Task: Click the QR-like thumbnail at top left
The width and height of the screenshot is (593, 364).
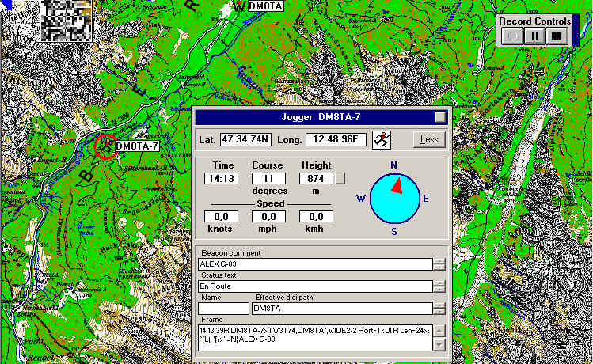Action: coord(65,19)
